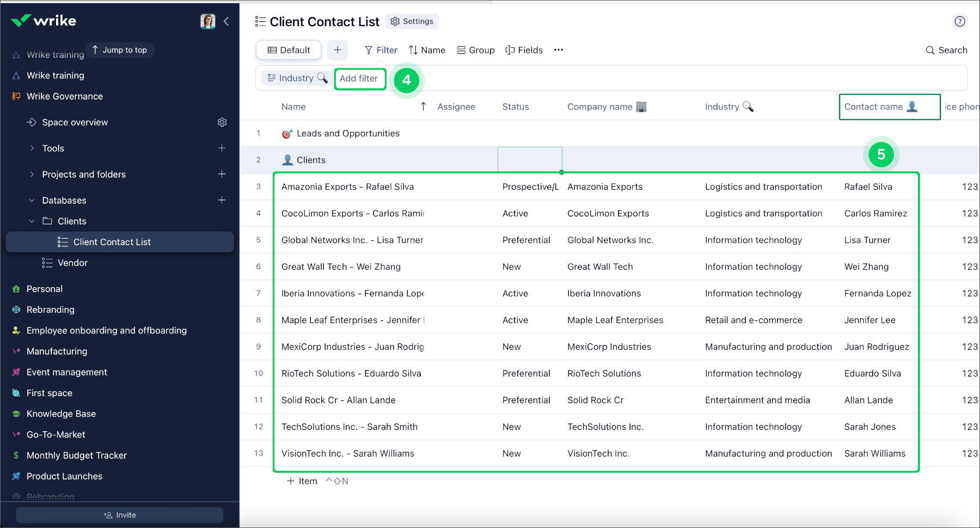Image resolution: width=980 pixels, height=528 pixels.
Task: Collapse the Databases section
Action: coord(32,201)
